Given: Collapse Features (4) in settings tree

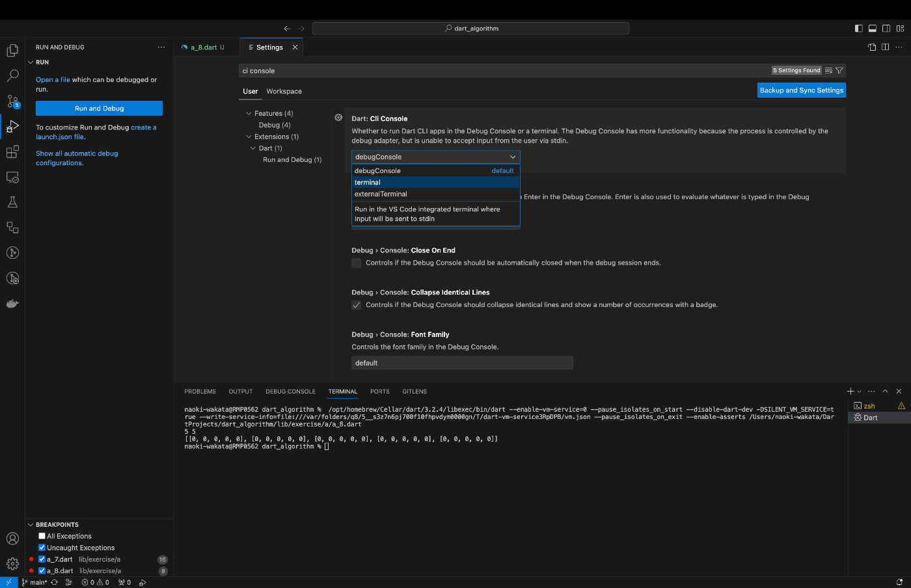Looking at the screenshot, I should click(x=249, y=113).
